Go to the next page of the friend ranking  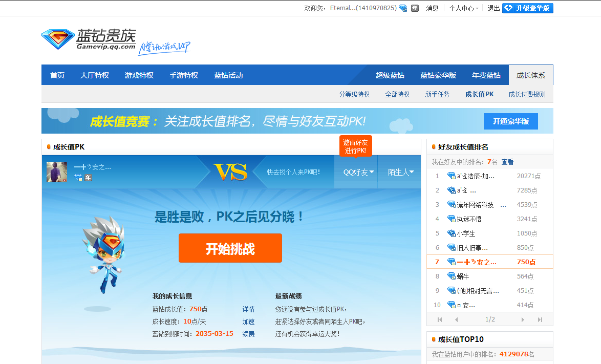[523, 319]
